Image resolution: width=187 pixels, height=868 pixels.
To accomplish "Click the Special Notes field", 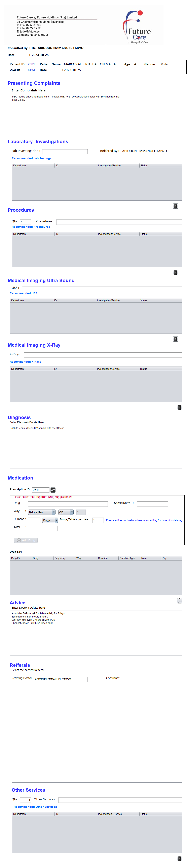I will coord(152,504).
